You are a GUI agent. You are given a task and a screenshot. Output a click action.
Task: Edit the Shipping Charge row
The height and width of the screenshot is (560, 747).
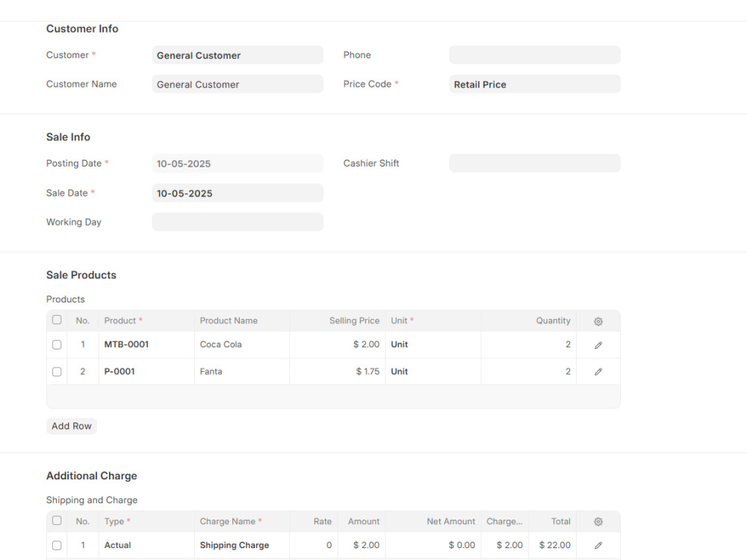coord(598,545)
